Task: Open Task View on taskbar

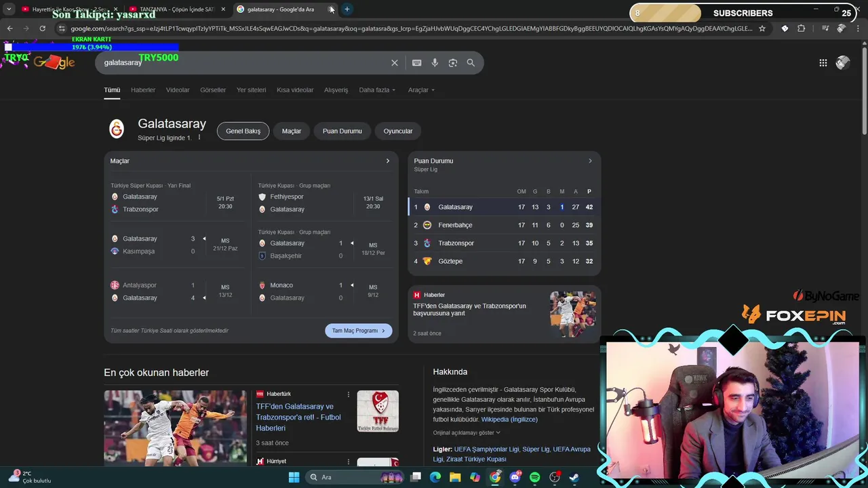Action: point(416,477)
